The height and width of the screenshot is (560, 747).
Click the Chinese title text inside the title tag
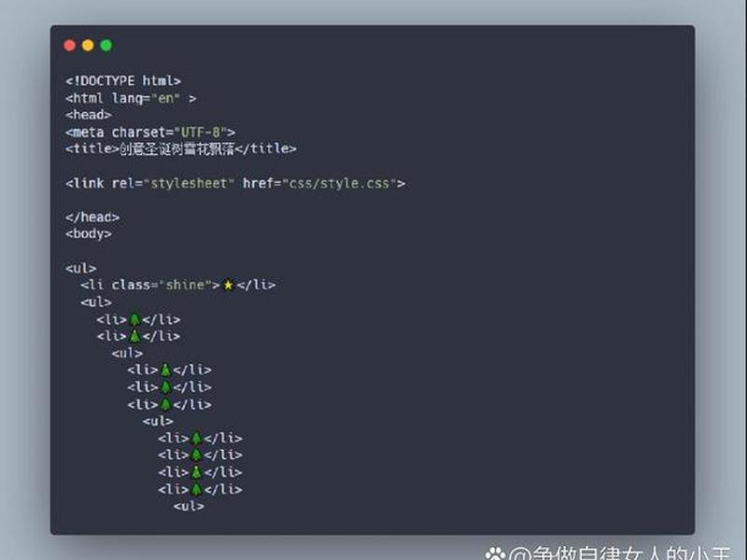pos(176,149)
